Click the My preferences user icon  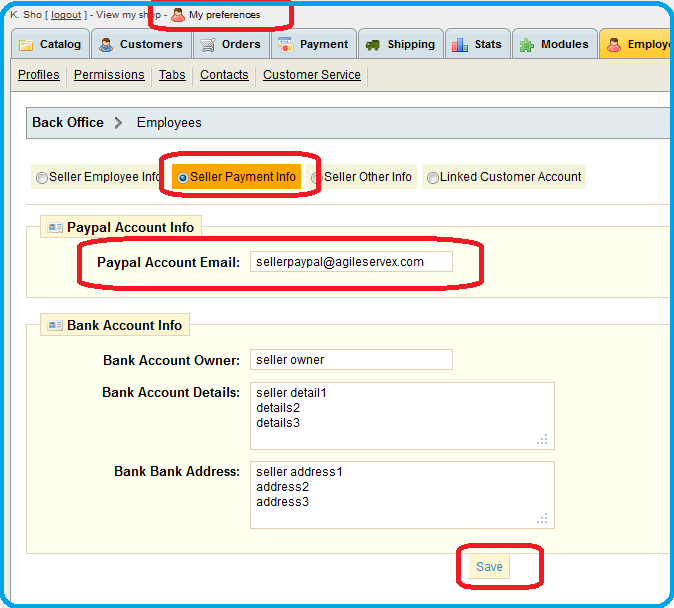tap(178, 15)
